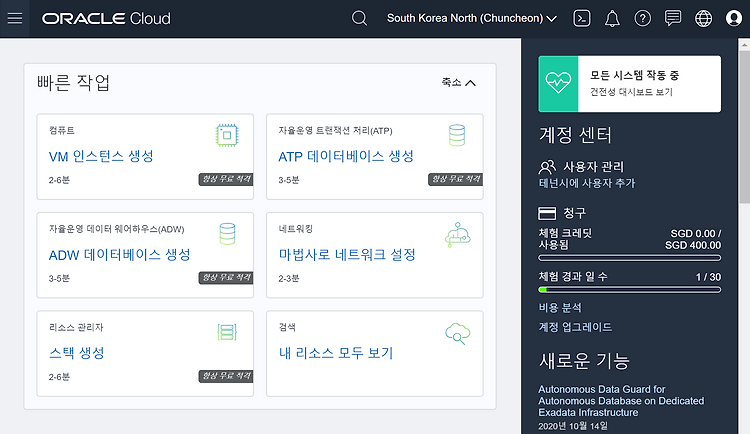
Task: Click 테넌시에 사용자 추가 link
Action: click(x=587, y=183)
